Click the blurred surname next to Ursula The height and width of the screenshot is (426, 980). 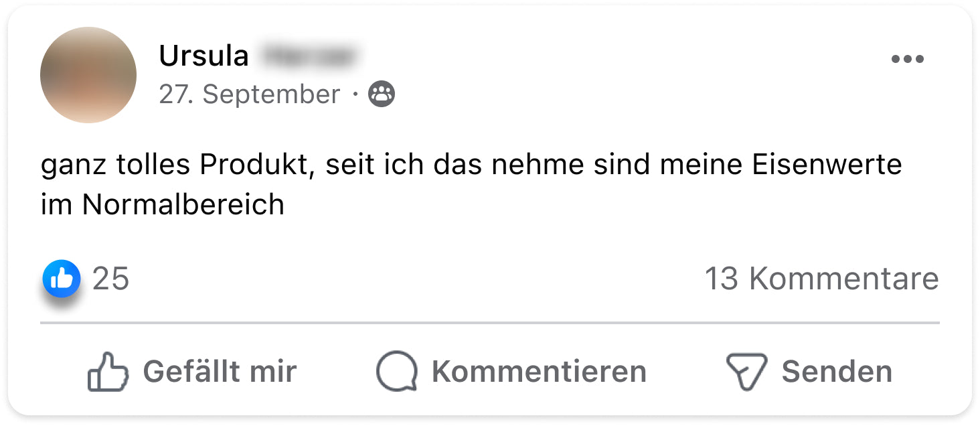pyautogui.click(x=308, y=56)
